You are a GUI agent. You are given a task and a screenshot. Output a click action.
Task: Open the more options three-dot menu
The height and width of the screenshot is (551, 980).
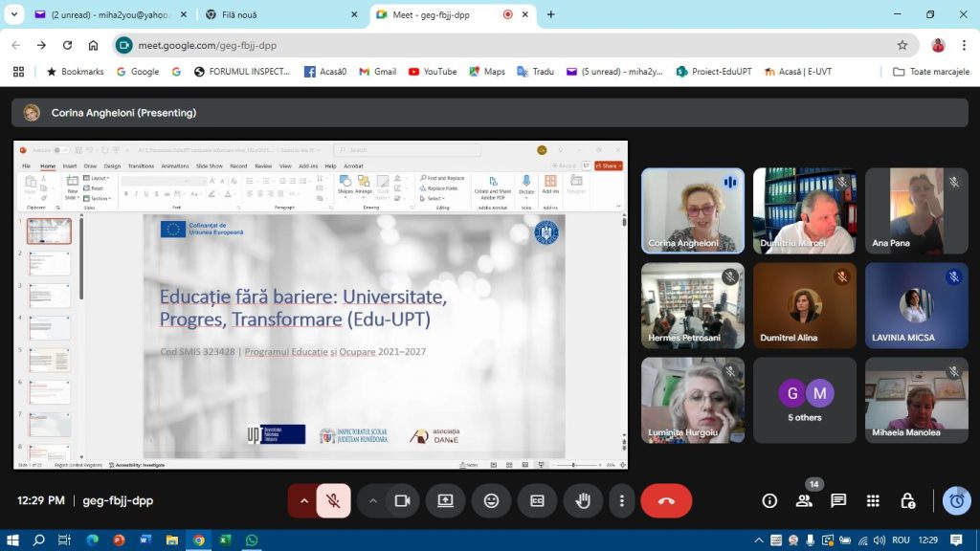tap(622, 500)
